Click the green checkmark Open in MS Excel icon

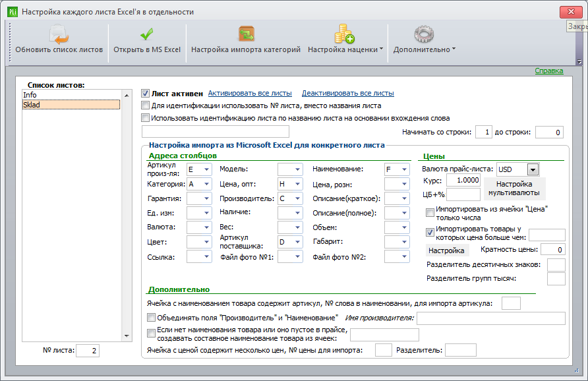(146, 34)
